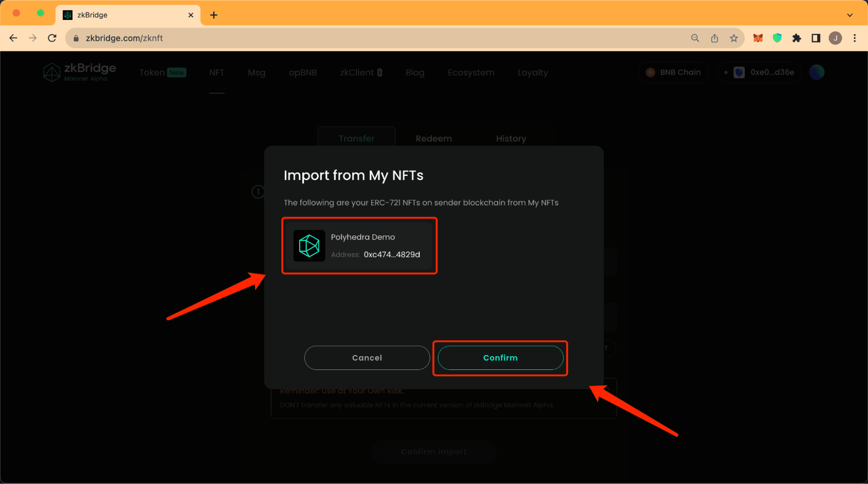Select the zkBridge logo
The width and height of the screenshot is (868, 484).
(79, 72)
